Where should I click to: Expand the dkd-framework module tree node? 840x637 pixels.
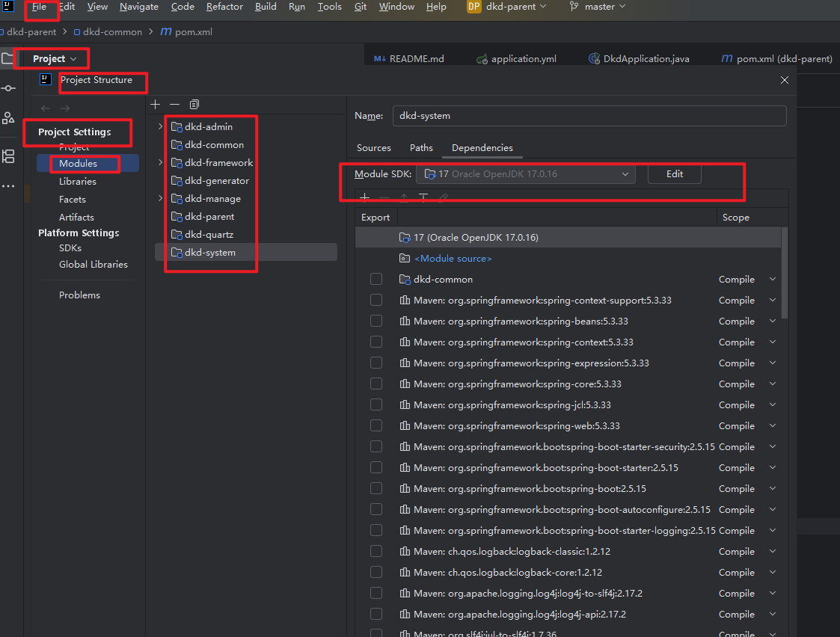pos(160,163)
